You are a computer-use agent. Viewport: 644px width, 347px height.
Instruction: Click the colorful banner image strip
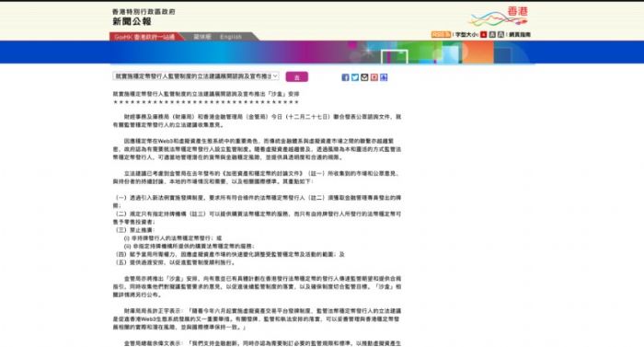[x=322, y=52]
